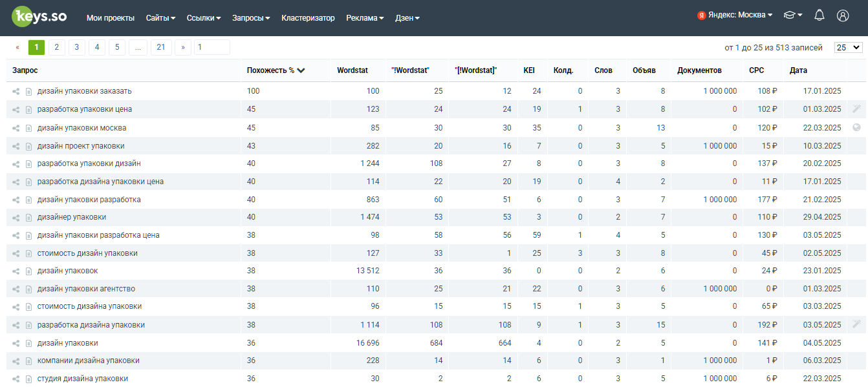Click the keys.so logo

[x=39, y=17]
